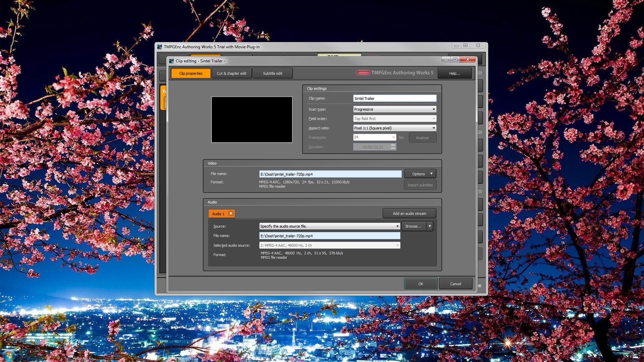Image resolution: width=644 pixels, height=362 pixels.
Task: Click the TMPGEnc main window title icon
Action: pos(160,47)
